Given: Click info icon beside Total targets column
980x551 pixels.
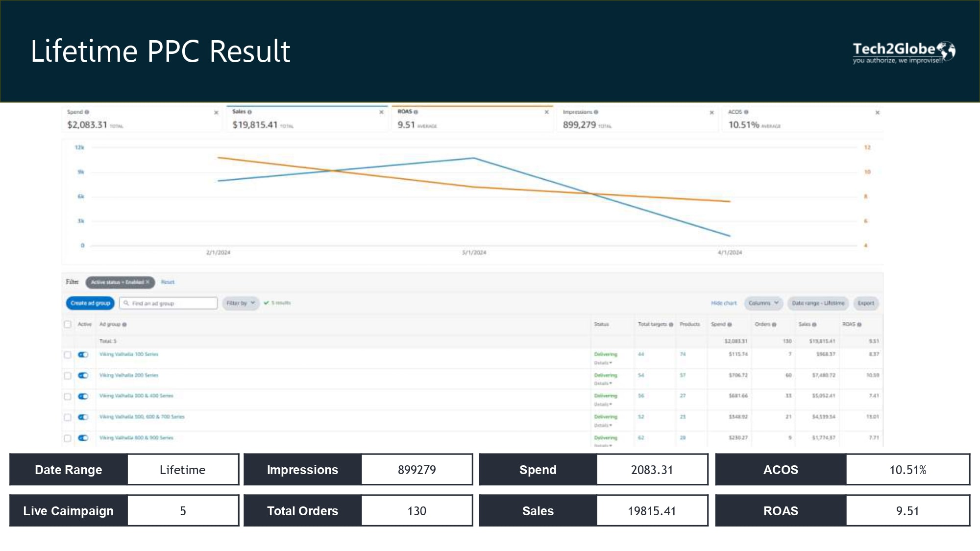Looking at the screenshot, I should [x=671, y=325].
